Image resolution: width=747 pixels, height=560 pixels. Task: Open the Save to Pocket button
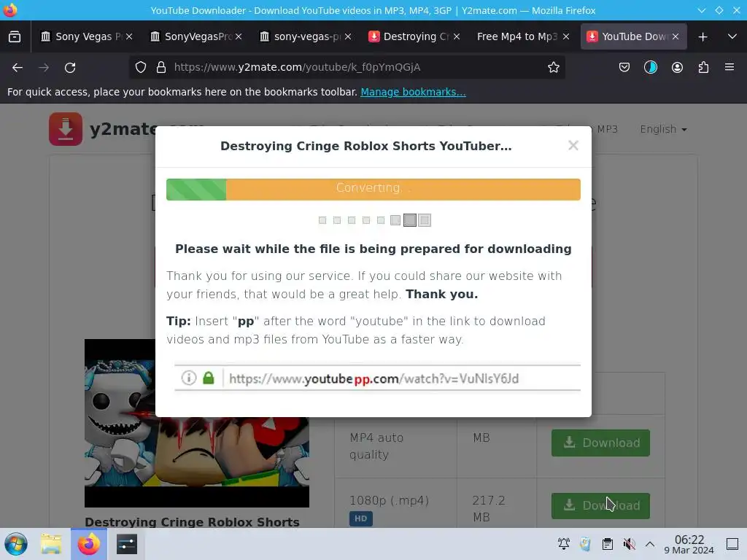624,68
